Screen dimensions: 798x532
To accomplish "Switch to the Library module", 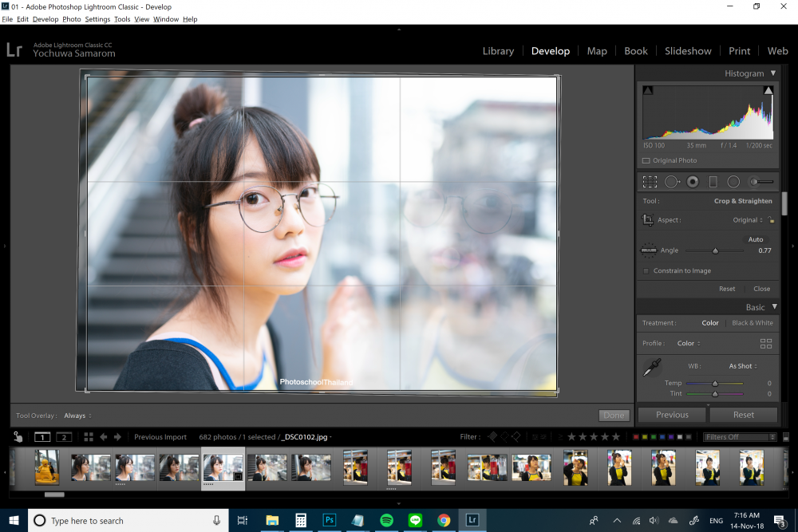I will pos(498,51).
